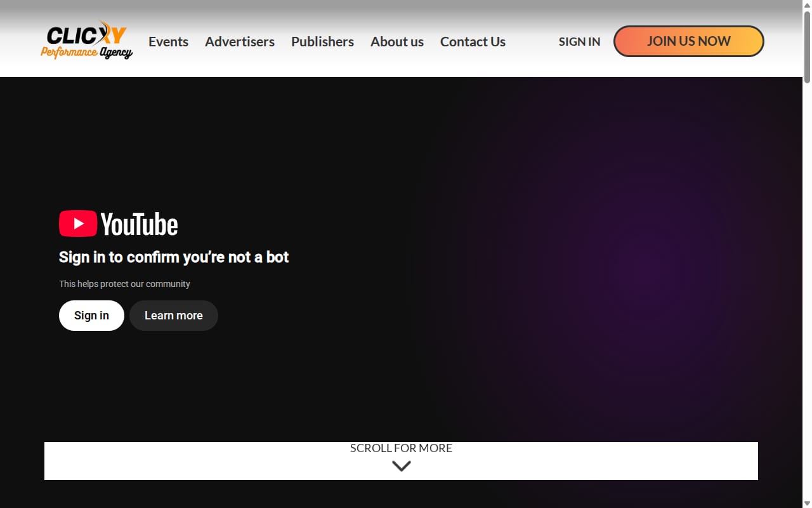The image size is (812, 508).
Task: Open the Publishers section
Action: pos(322,42)
